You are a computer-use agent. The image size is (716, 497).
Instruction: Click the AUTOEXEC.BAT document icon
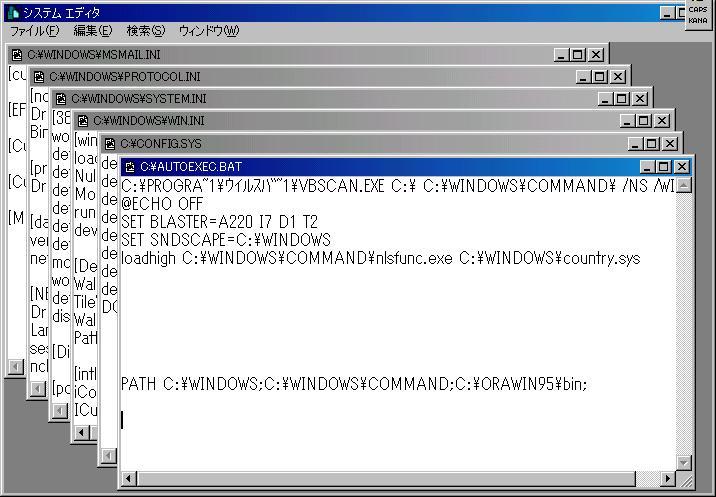pyautogui.click(x=130, y=167)
